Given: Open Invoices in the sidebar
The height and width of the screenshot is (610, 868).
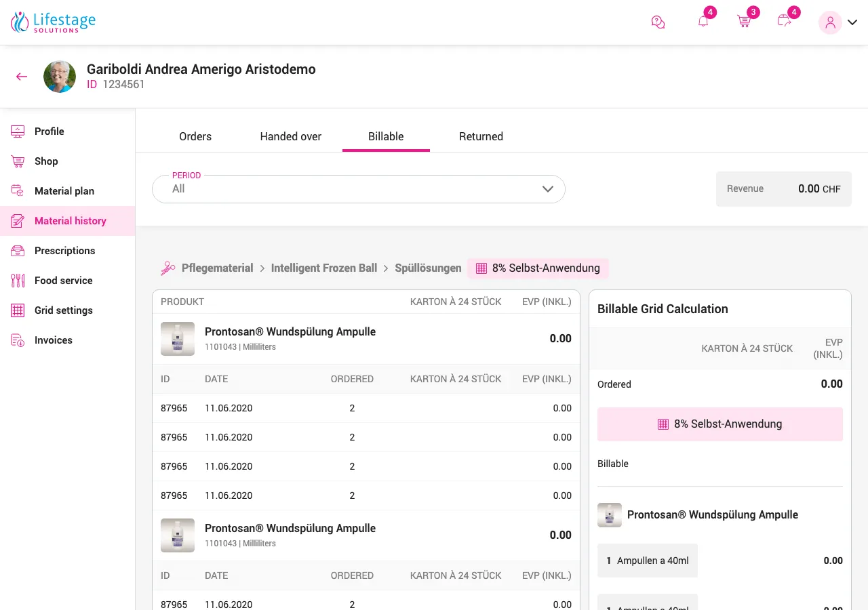Looking at the screenshot, I should click(68, 340).
